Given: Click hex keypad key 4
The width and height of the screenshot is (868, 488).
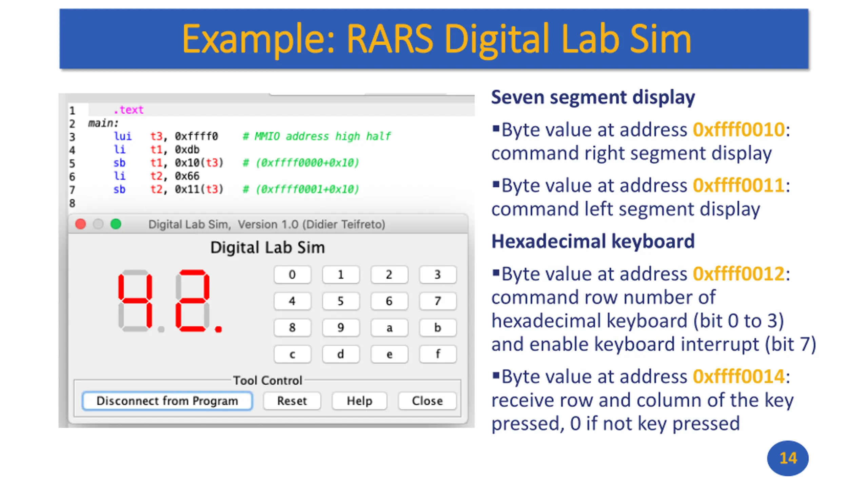Looking at the screenshot, I should [292, 301].
